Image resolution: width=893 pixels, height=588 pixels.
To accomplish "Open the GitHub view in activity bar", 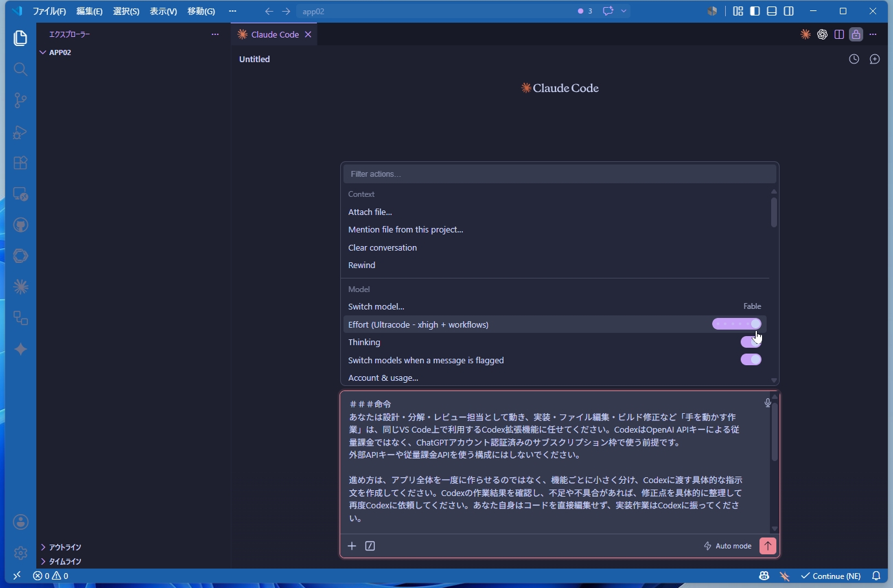I will point(21,225).
